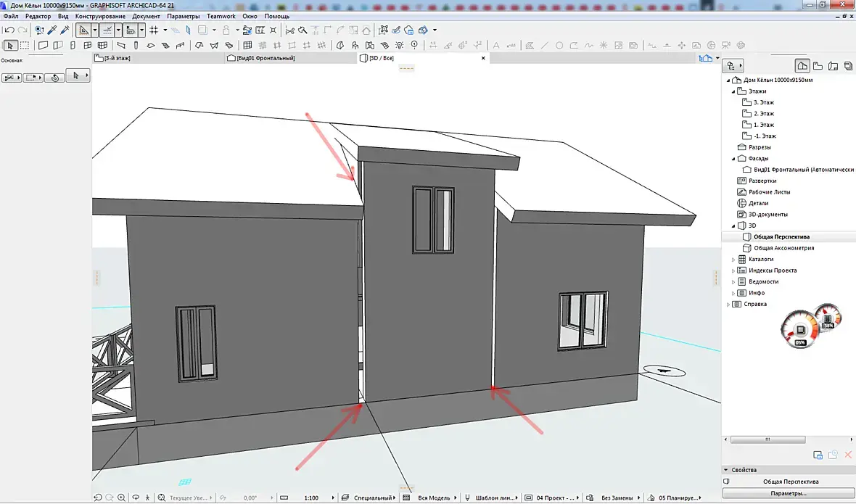Click the Orbit icon in bottom bar

[x=136, y=497]
